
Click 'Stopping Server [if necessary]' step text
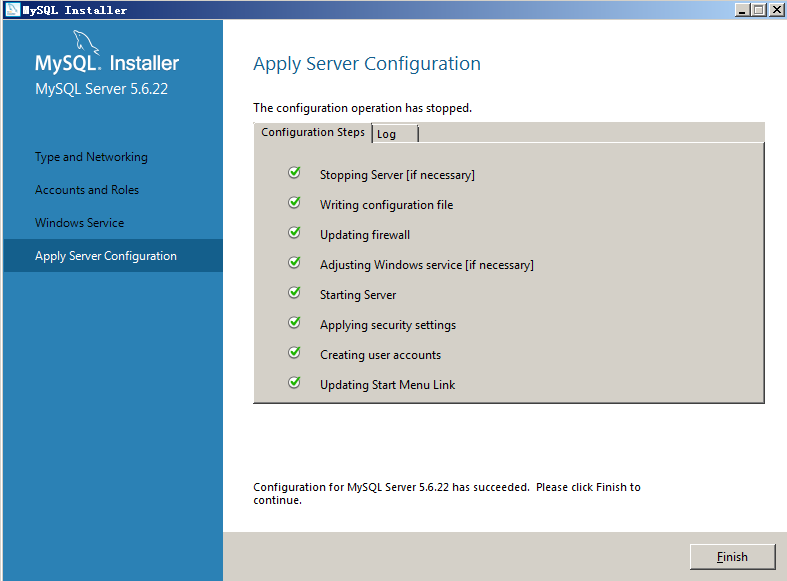[x=397, y=175]
